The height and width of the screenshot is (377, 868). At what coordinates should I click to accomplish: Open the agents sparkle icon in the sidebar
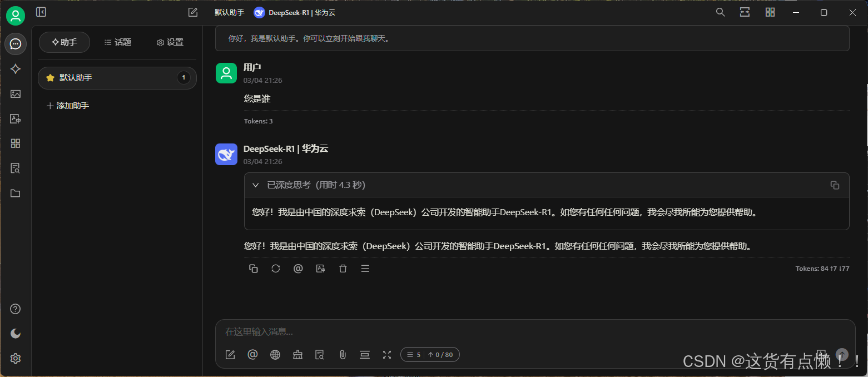[16, 69]
